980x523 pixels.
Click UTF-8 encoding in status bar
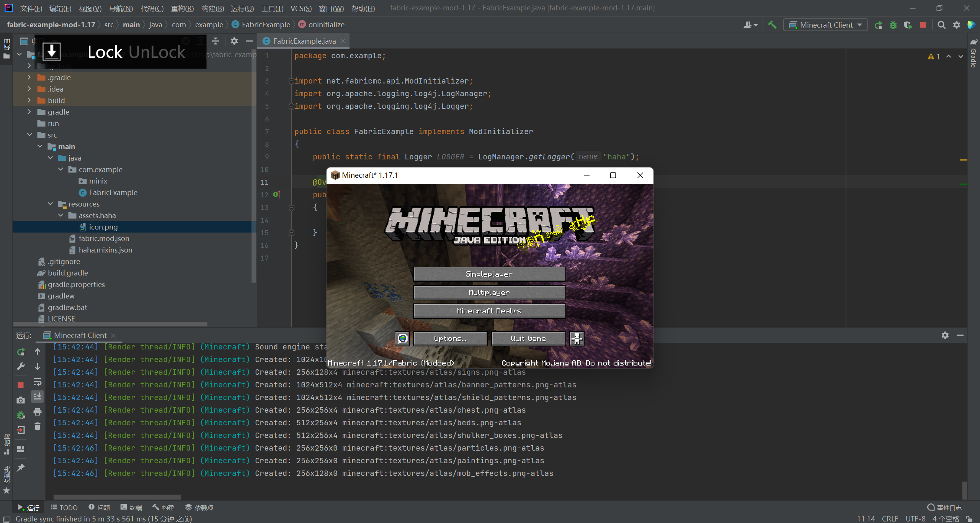click(x=915, y=519)
